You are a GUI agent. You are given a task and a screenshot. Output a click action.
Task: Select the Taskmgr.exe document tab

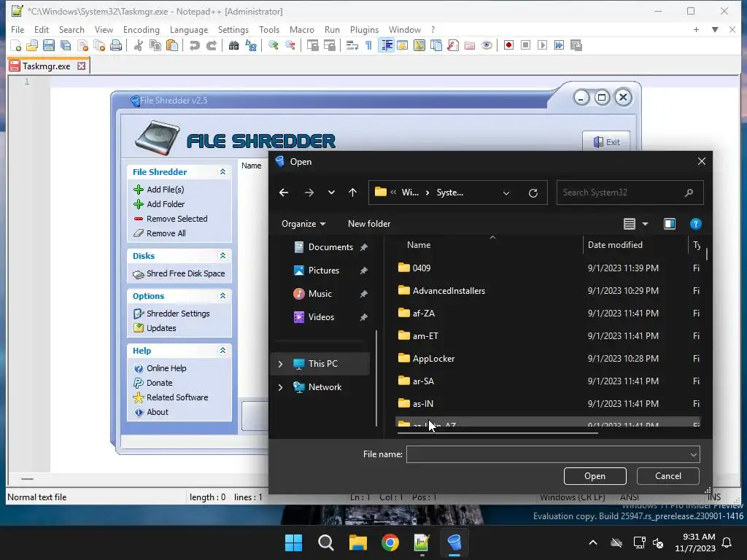coord(46,66)
